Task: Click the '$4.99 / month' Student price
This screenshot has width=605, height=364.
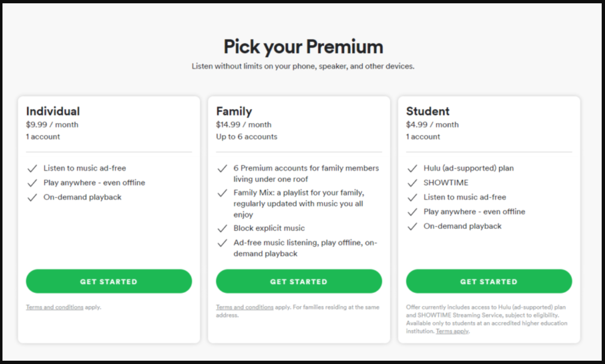Action: tap(432, 124)
